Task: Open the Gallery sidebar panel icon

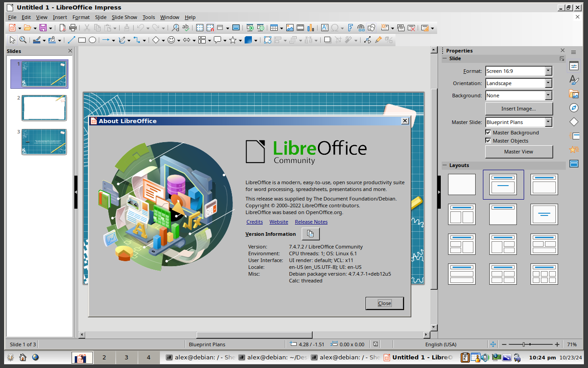Action: (x=574, y=94)
